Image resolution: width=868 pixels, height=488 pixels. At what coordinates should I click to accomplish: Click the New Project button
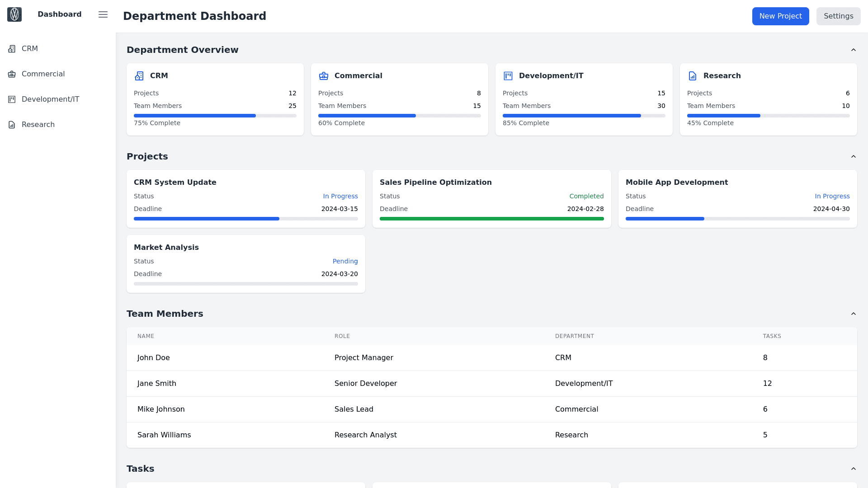pos(780,16)
